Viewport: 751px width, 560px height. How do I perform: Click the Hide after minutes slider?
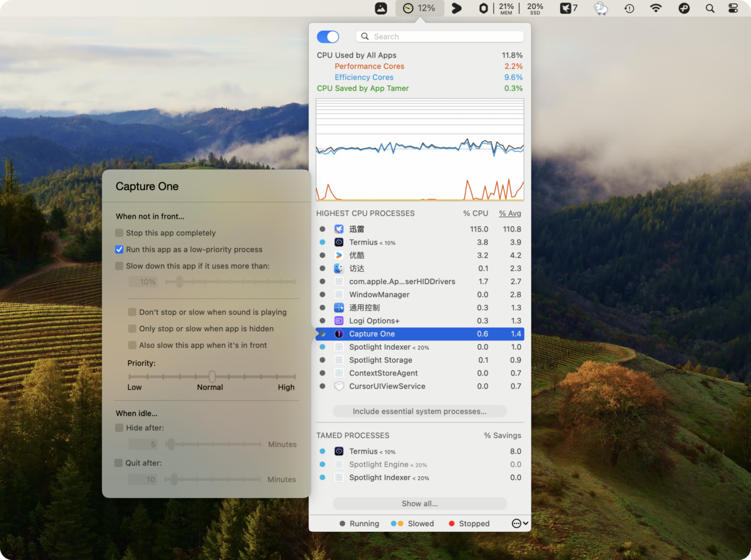213,444
